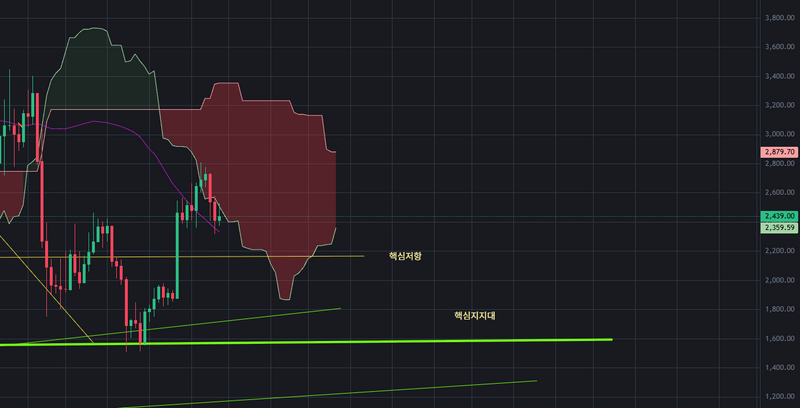This screenshot has width=800, height=408.
Task: Click the 2,000.00 price axis label
Action: coord(780,280)
